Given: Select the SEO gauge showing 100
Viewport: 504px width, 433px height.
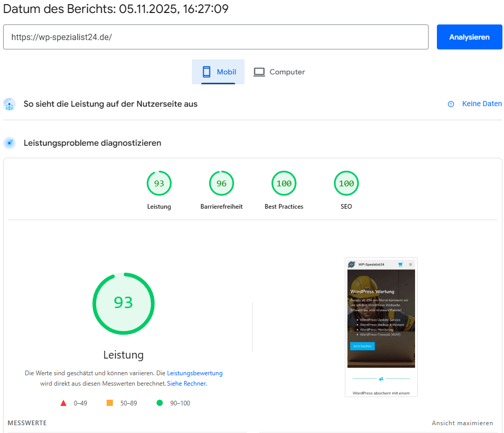Looking at the screenshot, I should (346, 183).
